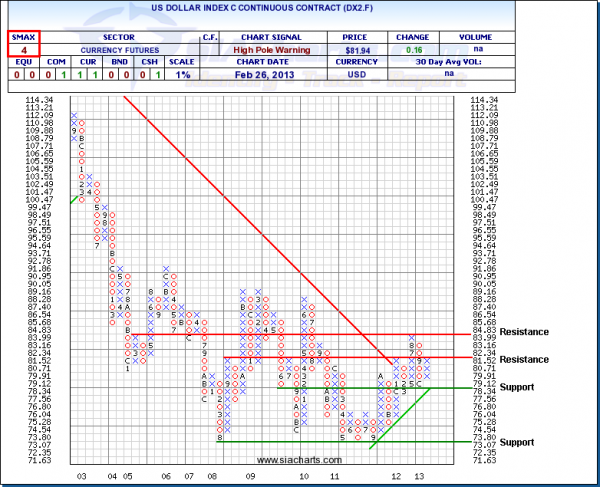The height and width of the screenshot is (487, 600).
Task: Click year 03 on the time axis
Action: click(80, 478)
